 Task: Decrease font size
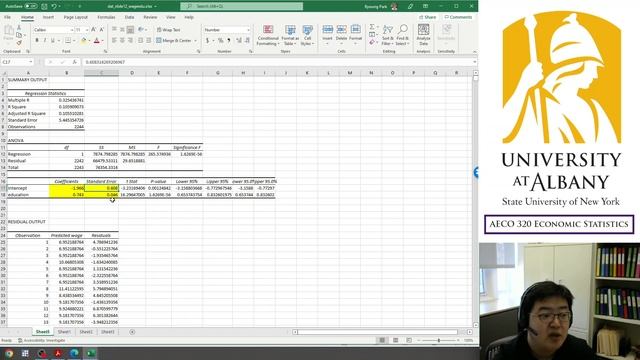(x=102, y=30)
